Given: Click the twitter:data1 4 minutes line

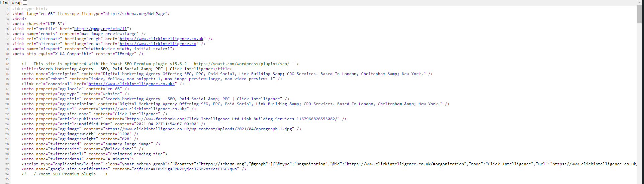Looking at the screenshot, I should point(78,159).
